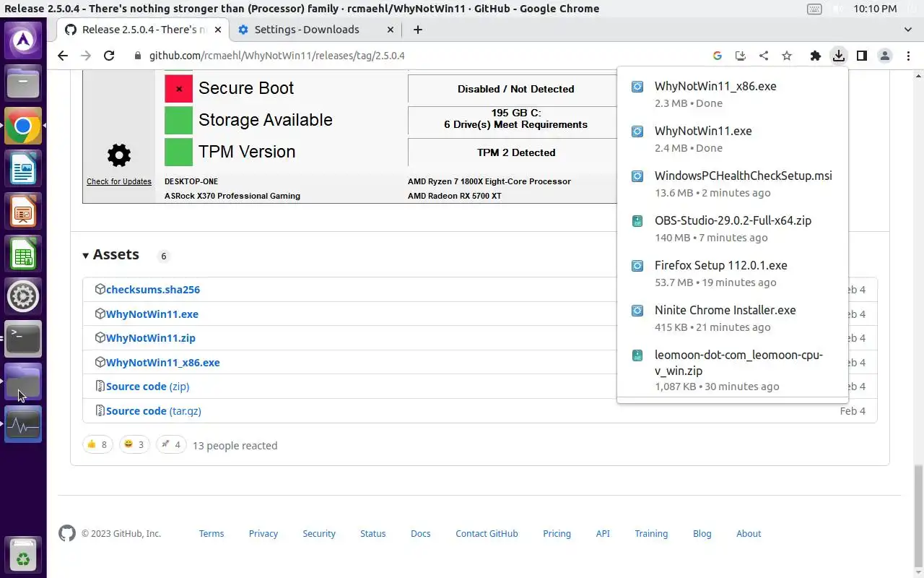The width and height of the screenshot is (924, 578).
Task: Open the Security footer link
Action: tap(319, 533)
